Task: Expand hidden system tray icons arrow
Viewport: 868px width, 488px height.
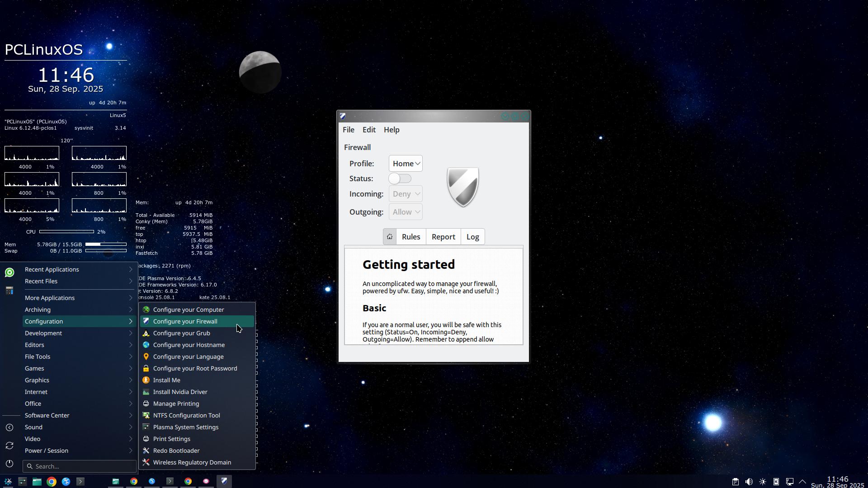Action: point(802,482)
